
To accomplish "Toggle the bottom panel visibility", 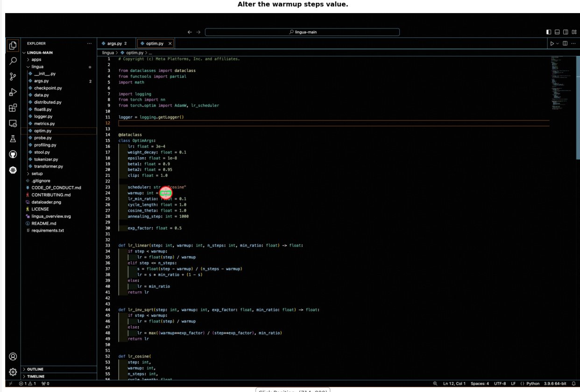I will (557, 32).
